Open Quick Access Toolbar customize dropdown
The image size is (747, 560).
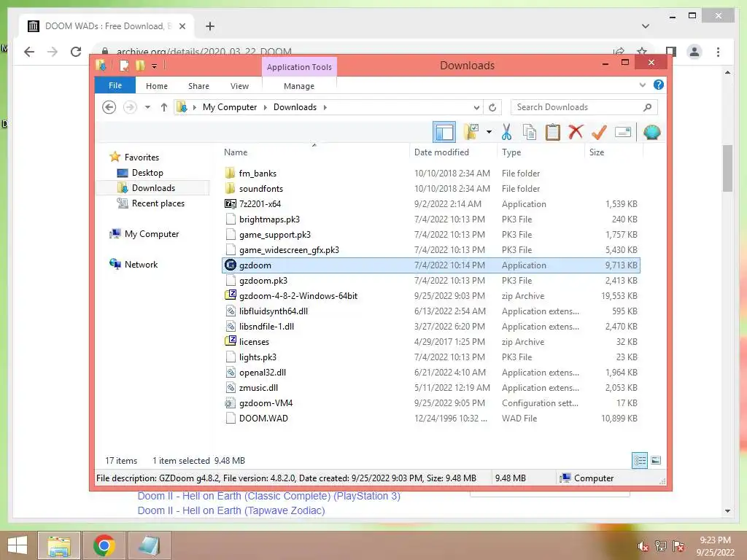tap(155, 66)
